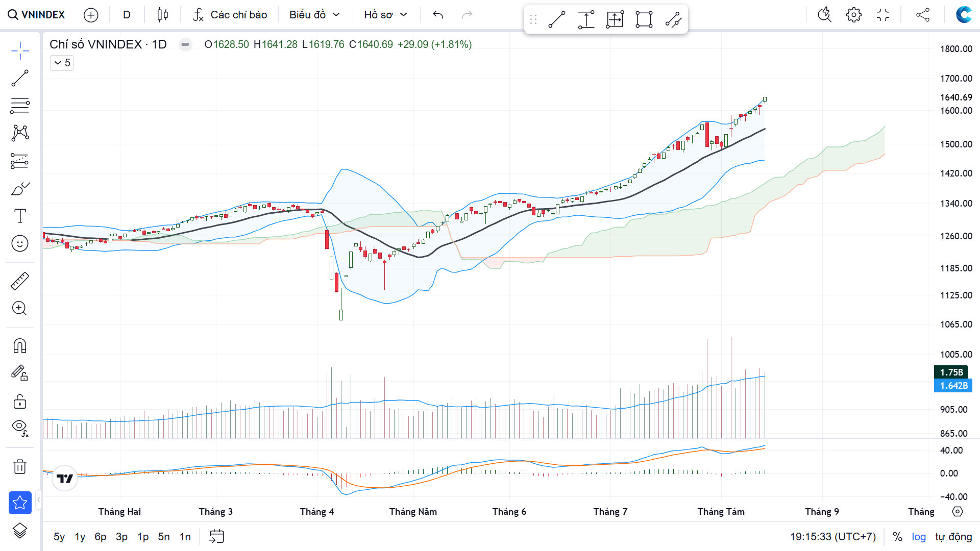The image size is (980, 551).
Task: Remove drawings with the trash icon
Action: [x=20, y=466]
